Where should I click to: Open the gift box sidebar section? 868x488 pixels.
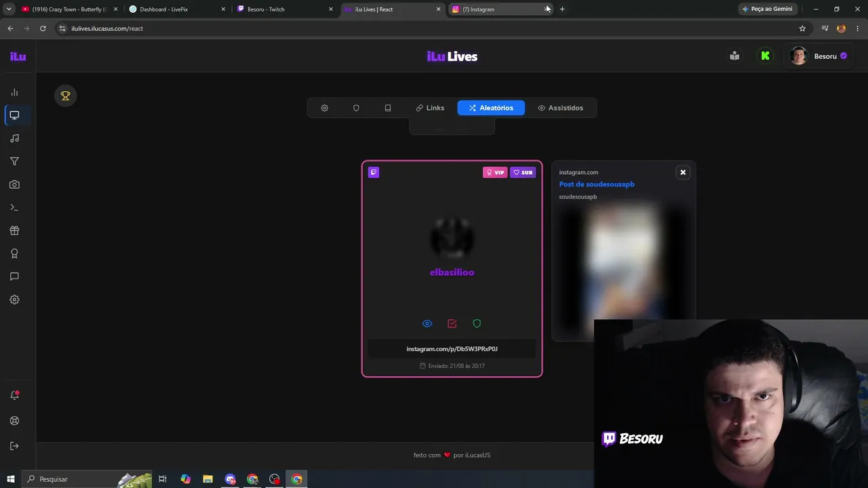click(14, 230)
